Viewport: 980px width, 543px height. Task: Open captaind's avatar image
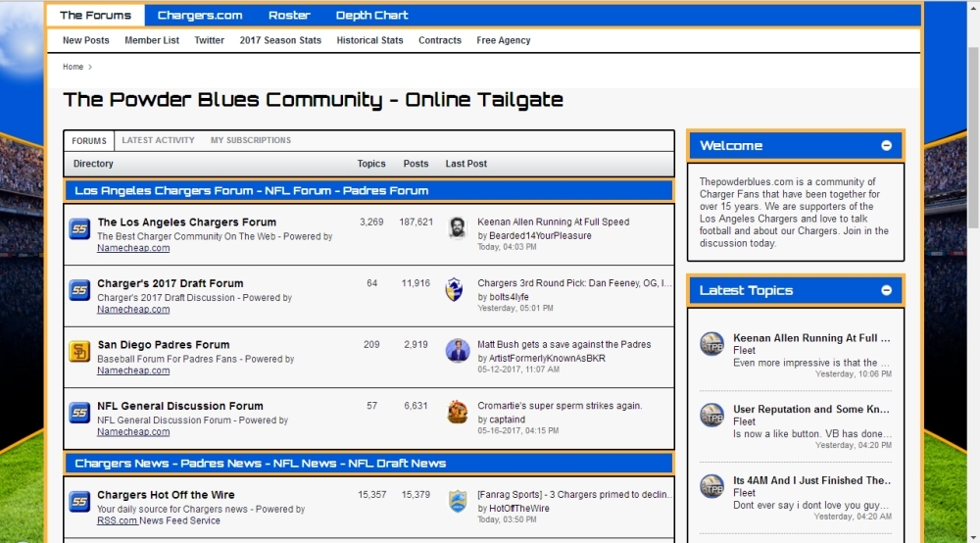(x=458, y=412)
